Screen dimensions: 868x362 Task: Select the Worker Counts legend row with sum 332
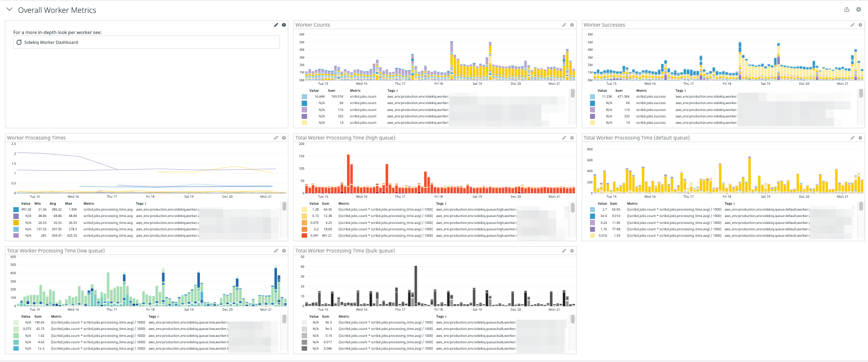tap(434, 116)
